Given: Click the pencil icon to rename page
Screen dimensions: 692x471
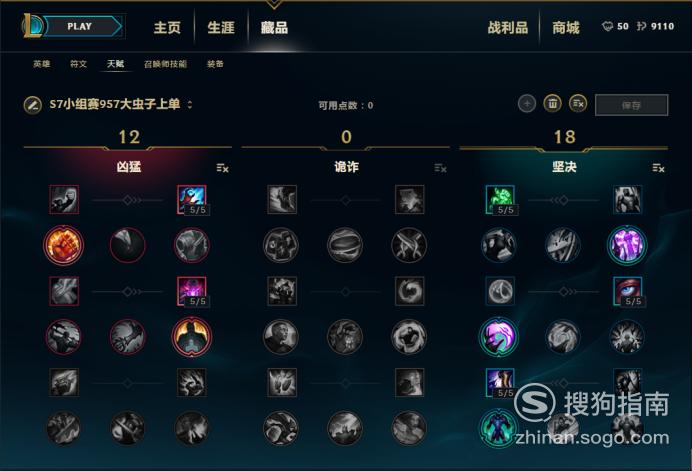Looking at the screenshot, I should click(x=32, y=105).
